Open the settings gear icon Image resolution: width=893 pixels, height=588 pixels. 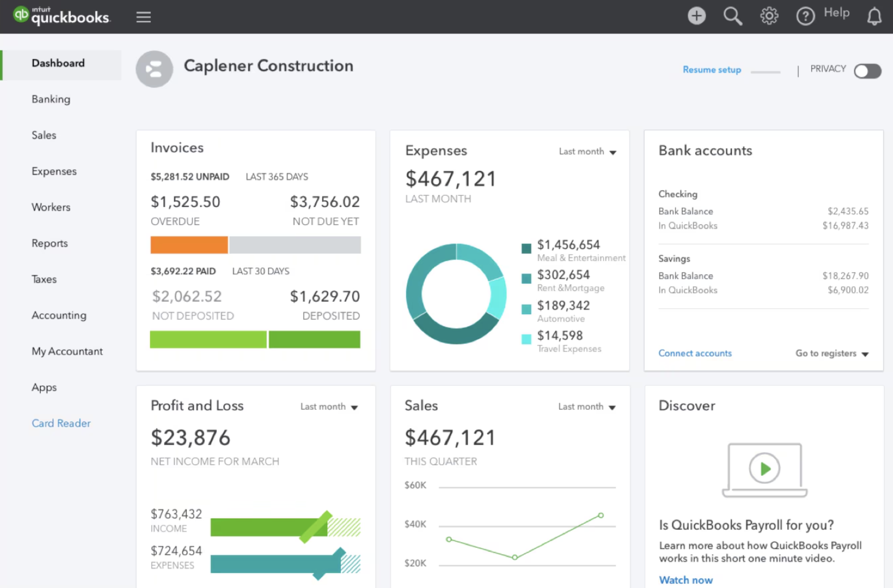coord(769,16)
